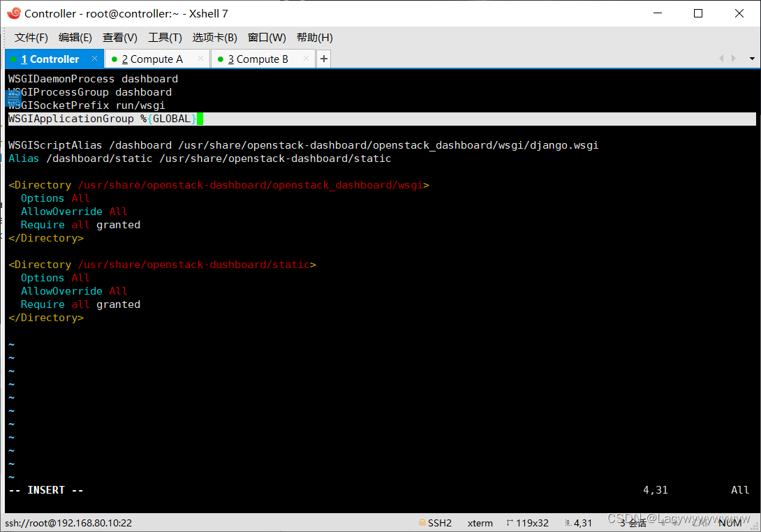
Task: Click the NUM lock indicator in status bar
Action: coord(730,522)
